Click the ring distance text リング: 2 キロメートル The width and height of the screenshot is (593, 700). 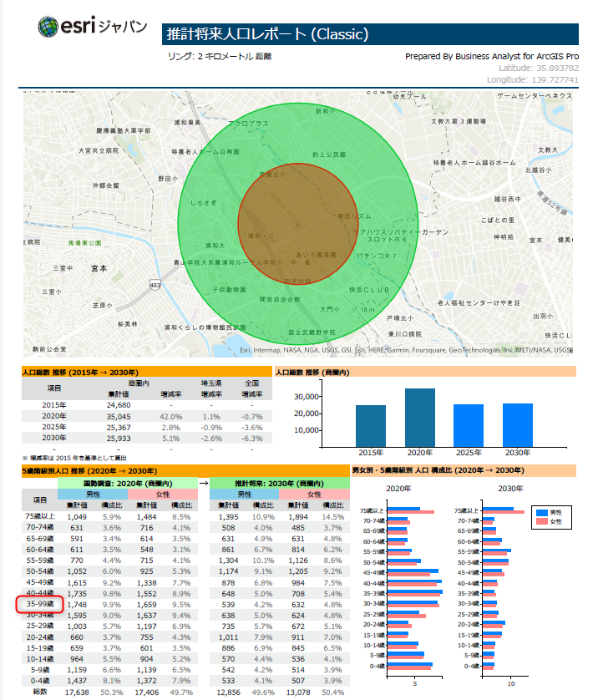220,56
